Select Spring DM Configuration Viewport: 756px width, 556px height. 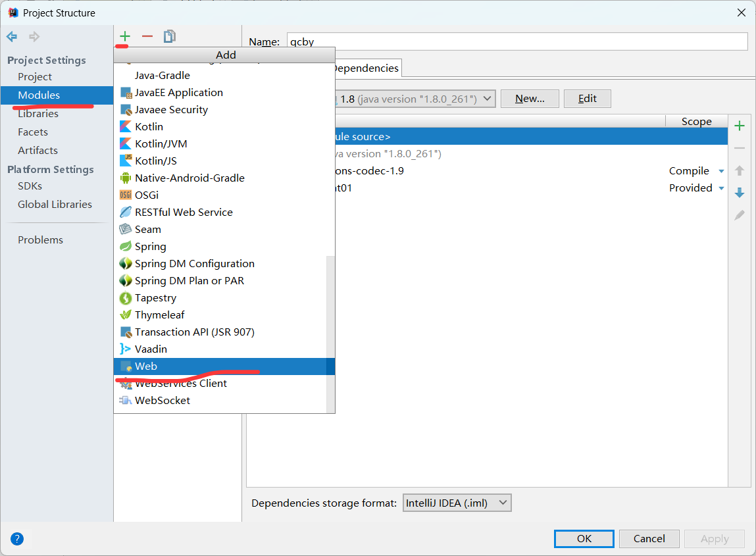(220, 264)
